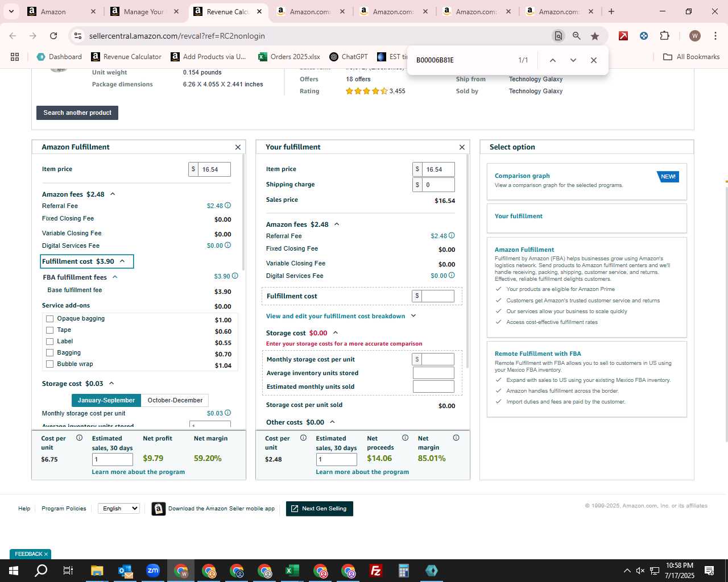
Task: Click Search another product button
Action: click(x=77, y=113)
